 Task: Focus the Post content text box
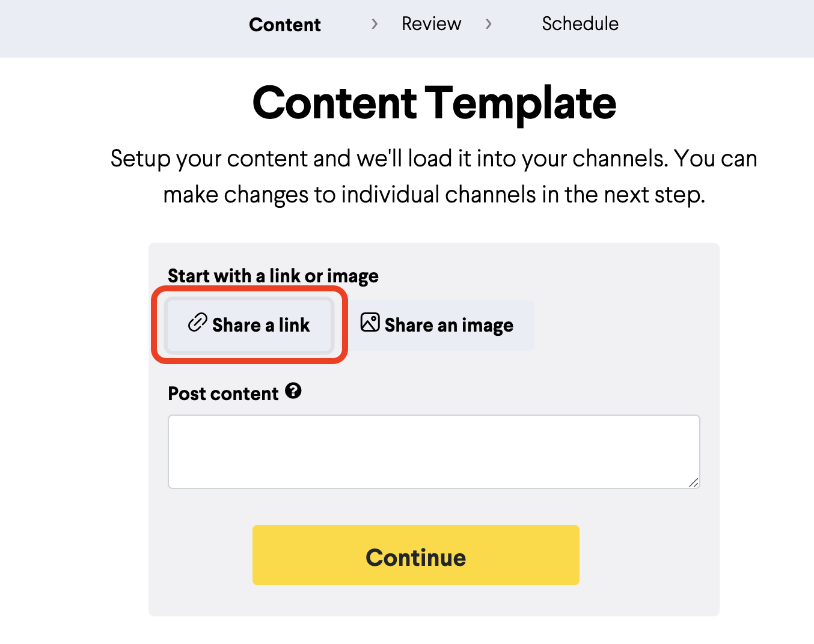(x=434, y=452)
